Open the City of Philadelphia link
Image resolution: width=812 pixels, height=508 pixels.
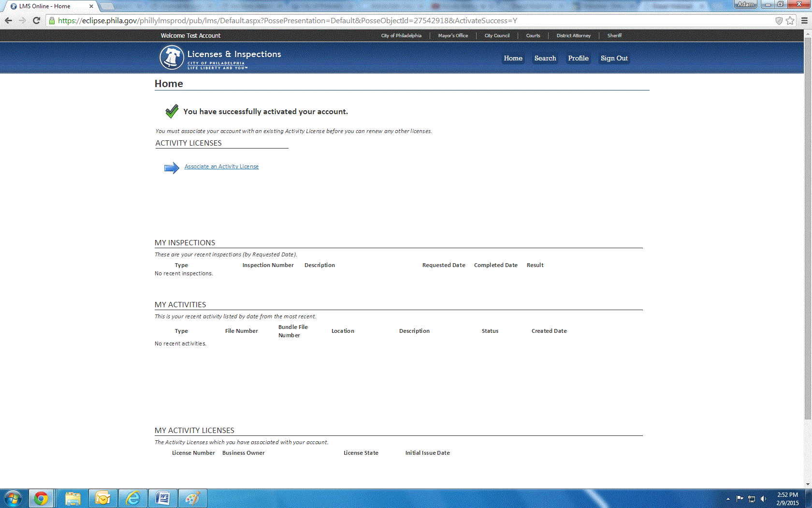coord(401,35)
